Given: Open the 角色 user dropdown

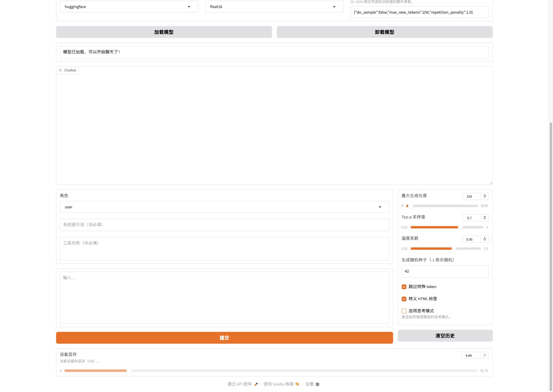Looking at the screenshot, I should 224,207.
